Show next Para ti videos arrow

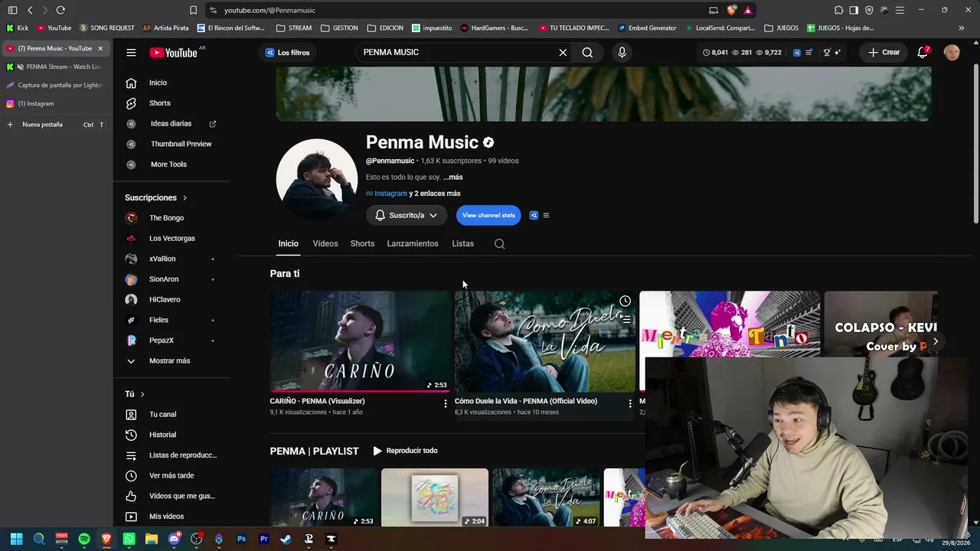coord(935,341)
